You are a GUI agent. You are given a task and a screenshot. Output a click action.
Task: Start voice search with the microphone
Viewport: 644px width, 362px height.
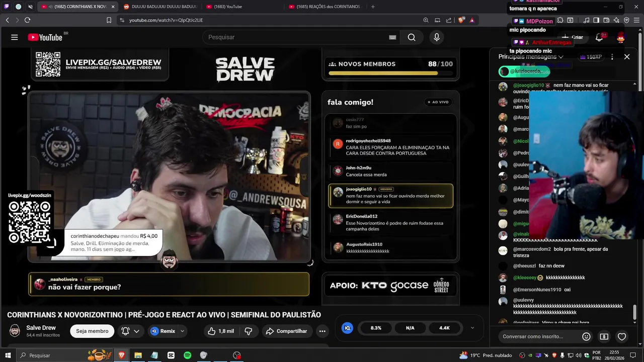pos(437,37)
